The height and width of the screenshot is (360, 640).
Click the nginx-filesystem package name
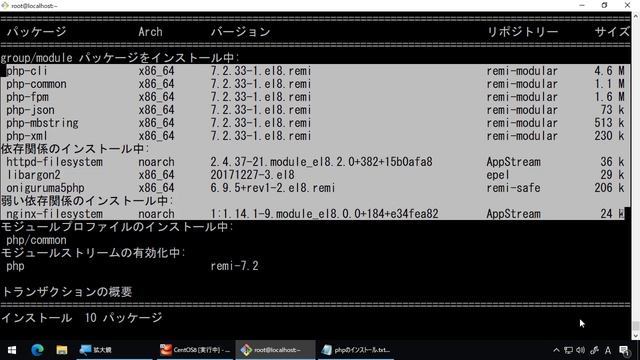54,214
